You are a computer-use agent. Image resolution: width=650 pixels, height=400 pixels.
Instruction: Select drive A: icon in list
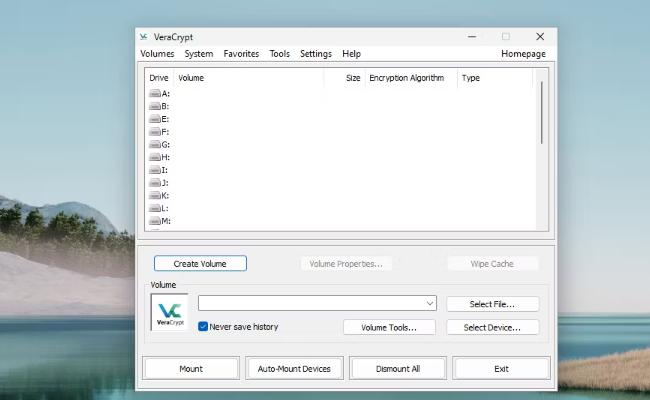(155, 94)
